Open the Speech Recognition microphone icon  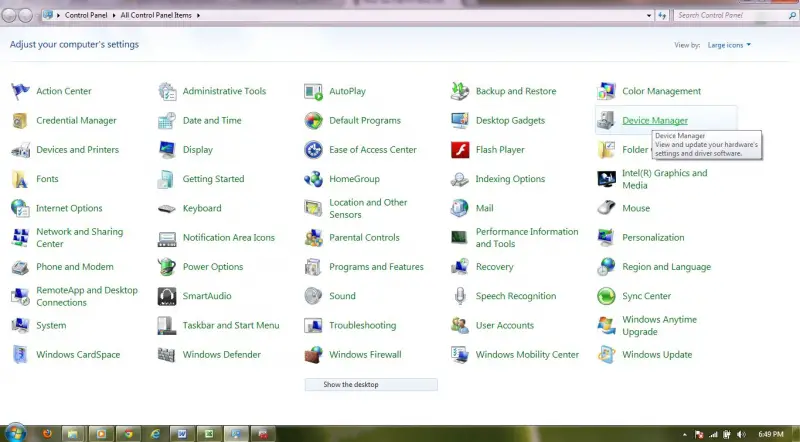coord(460,296)
